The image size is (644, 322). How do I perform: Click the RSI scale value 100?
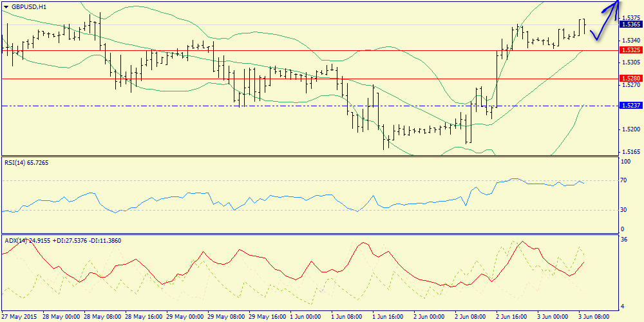[x=627, y=162]
